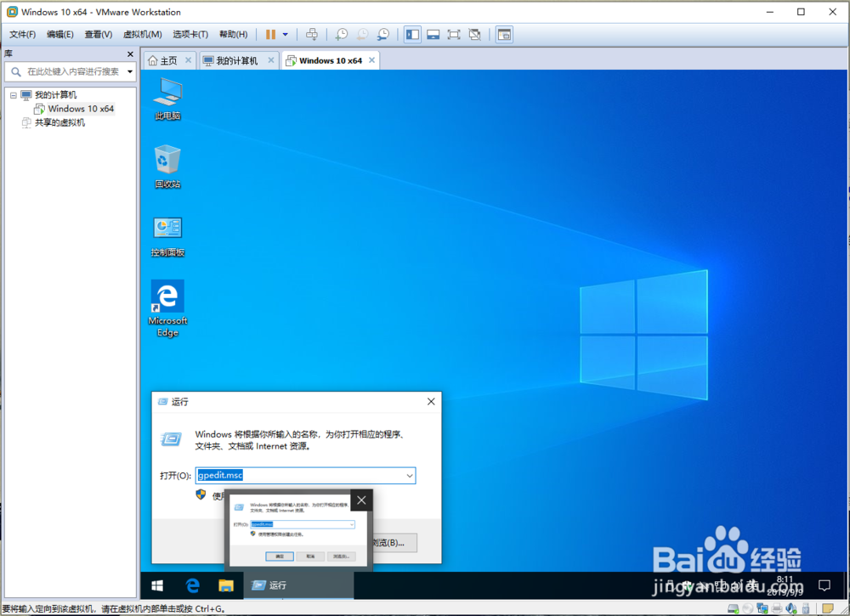Close the Windows 10 x64 tab

pos(372,60)
